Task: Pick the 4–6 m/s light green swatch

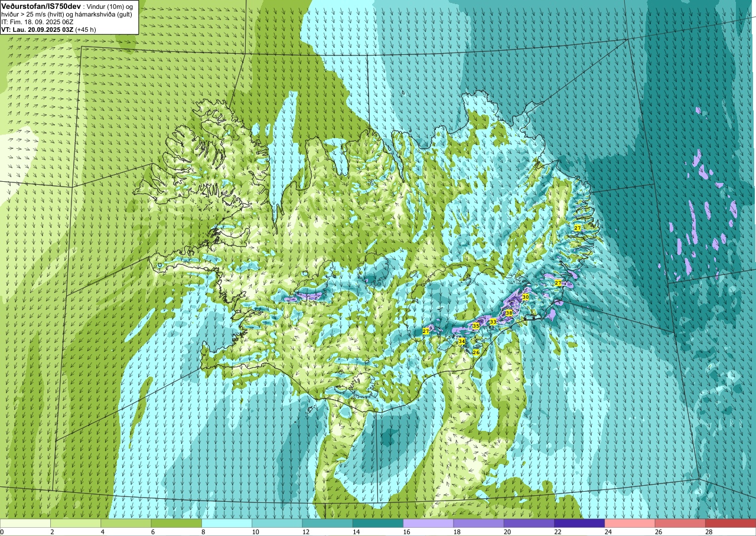Action: tap(126, 523)
